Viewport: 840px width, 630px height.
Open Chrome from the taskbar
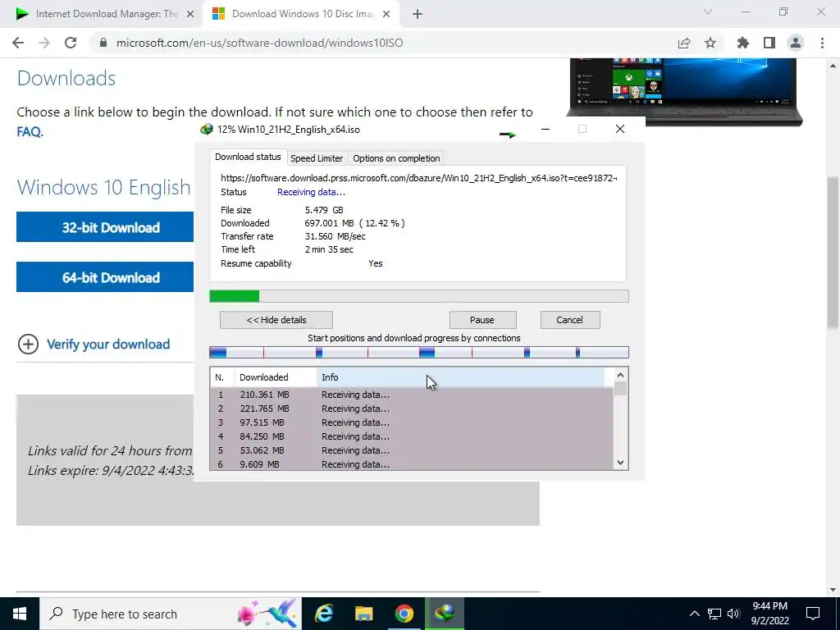404,614
